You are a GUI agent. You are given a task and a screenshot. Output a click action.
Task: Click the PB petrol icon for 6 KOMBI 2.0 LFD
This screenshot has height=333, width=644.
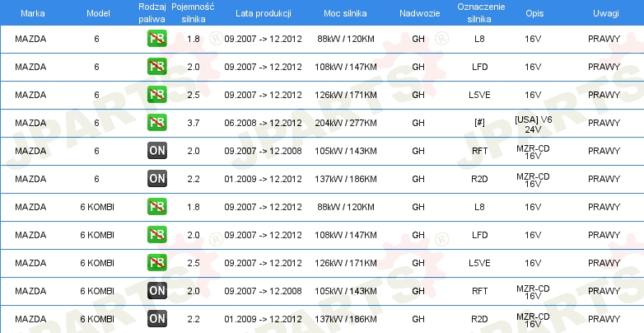[x=157, y=234]
